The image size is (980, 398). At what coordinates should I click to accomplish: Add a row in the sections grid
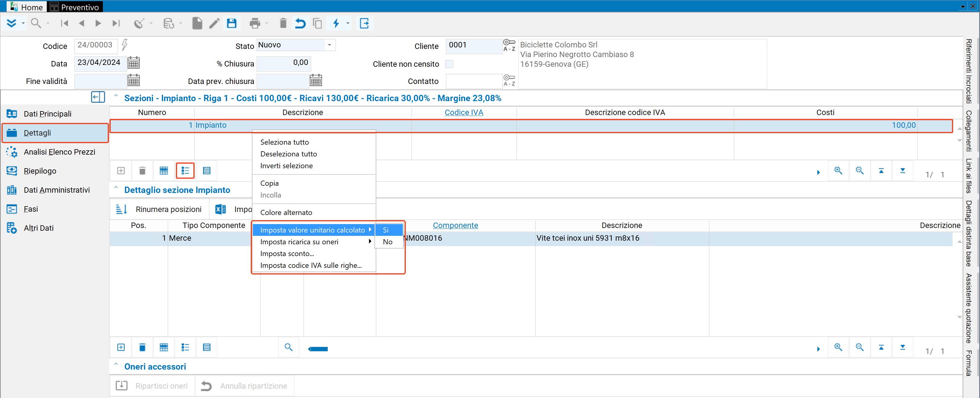tap(121, 171)
